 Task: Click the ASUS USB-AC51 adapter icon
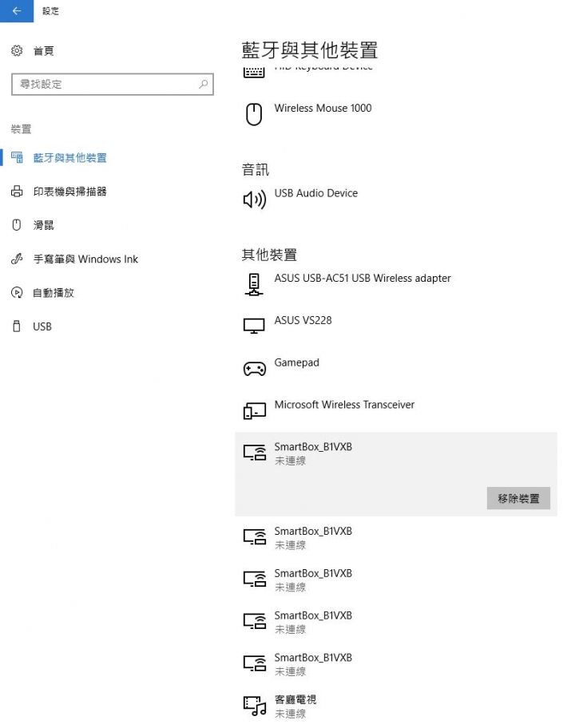253,284
